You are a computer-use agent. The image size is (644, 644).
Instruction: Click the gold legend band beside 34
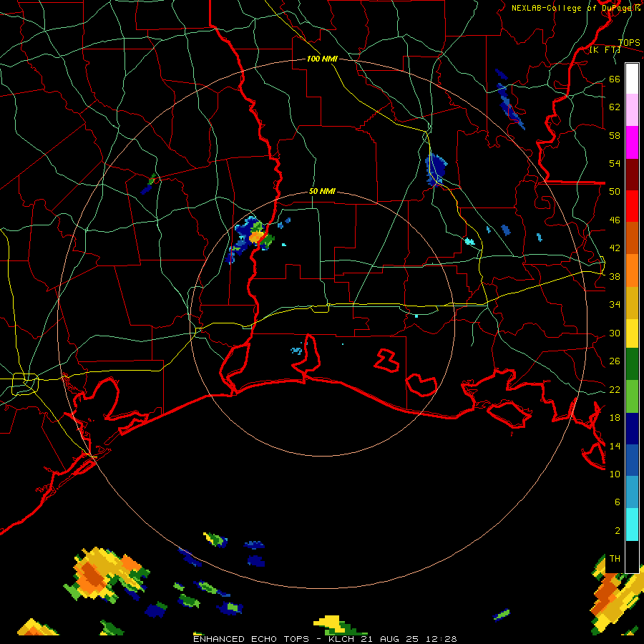point(632,303)
